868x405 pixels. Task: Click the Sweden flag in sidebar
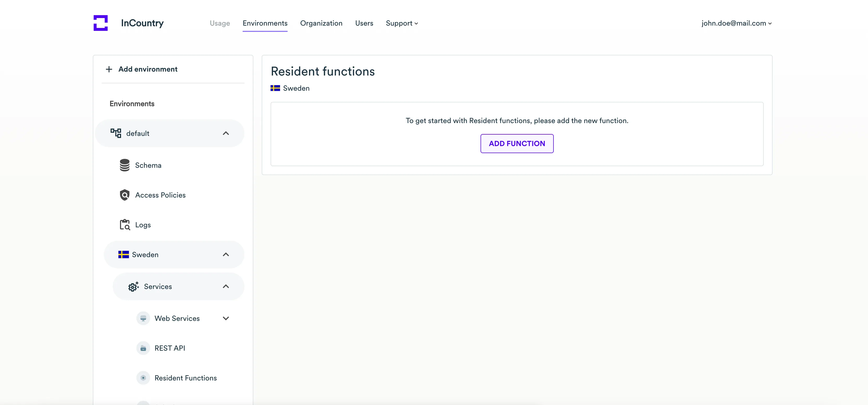click(123, 254)
